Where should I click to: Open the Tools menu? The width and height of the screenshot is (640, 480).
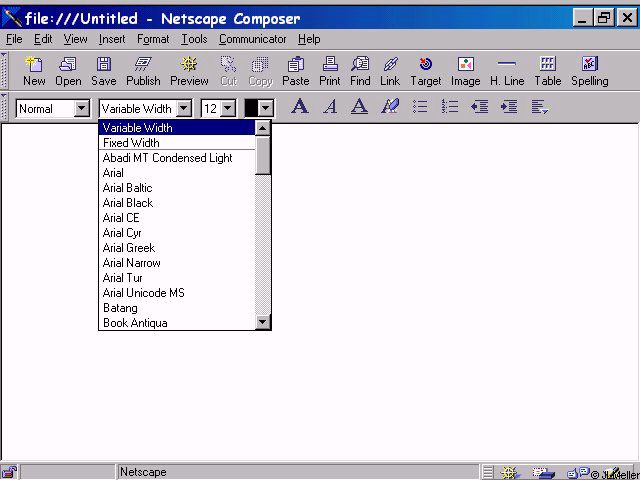(x=194, y=39)
